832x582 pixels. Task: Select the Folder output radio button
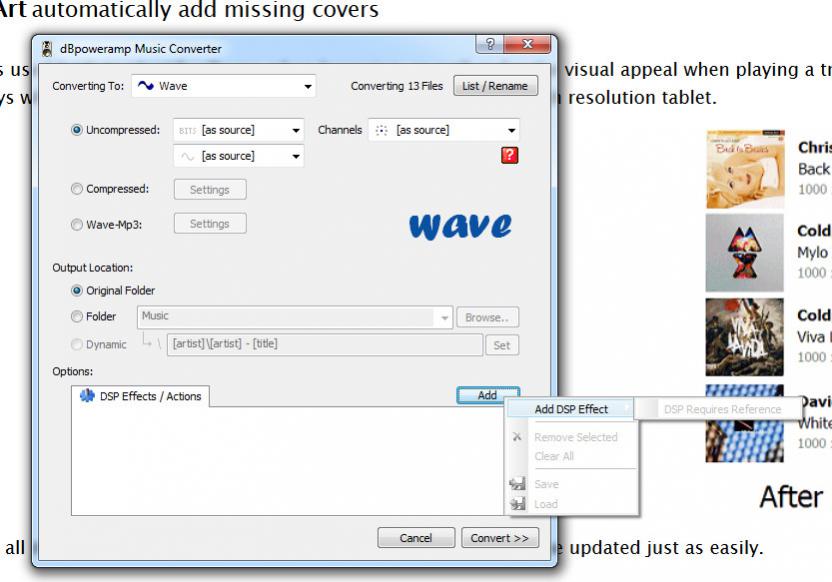point(77,316)
